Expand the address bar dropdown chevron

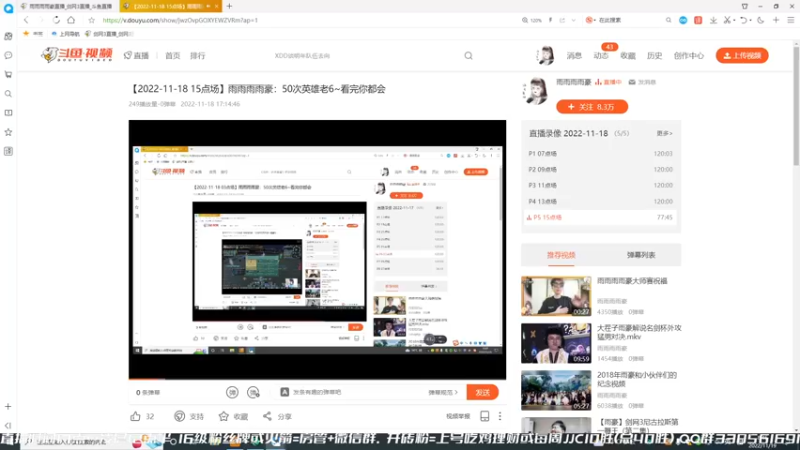point(573,20)
